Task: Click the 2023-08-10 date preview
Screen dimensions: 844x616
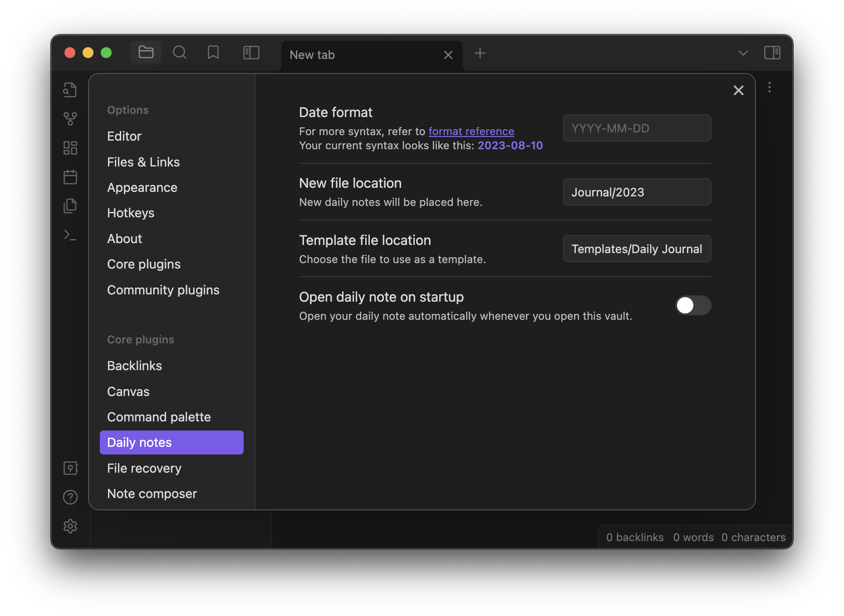Action: (x=510, y=146)
